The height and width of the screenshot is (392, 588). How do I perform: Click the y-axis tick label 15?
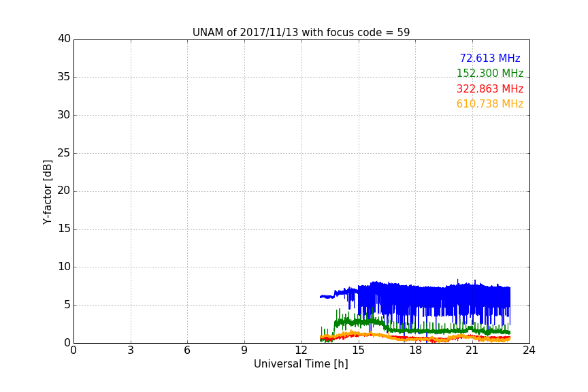coord(64,229)
